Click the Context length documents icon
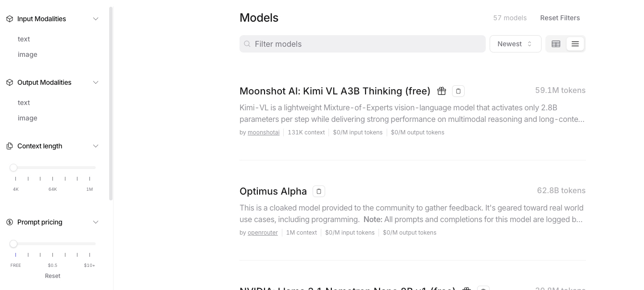The image size is (644, 290). tap(10, 146)
